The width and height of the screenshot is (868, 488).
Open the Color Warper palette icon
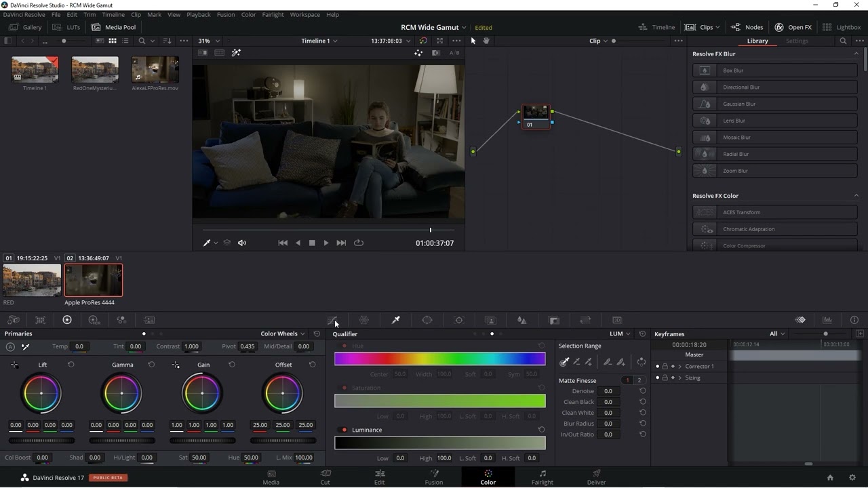click(364, 320)
